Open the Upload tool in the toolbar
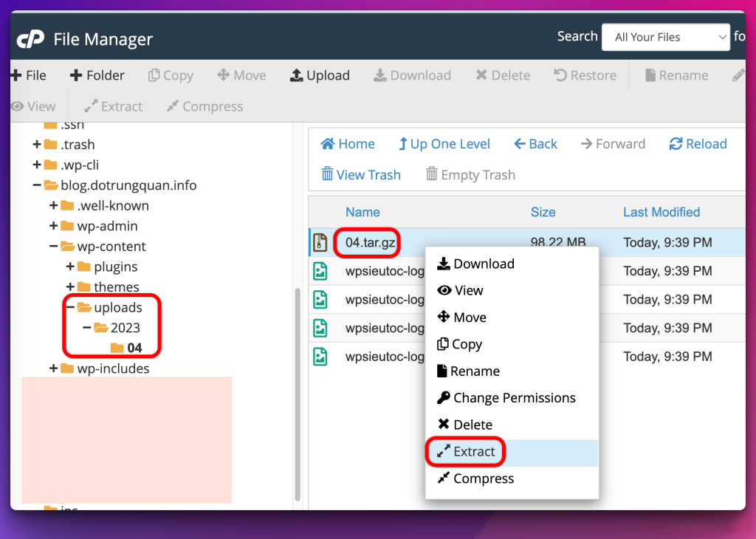The height and width of the screenshot is (539, 756). (x=320, y=75)
